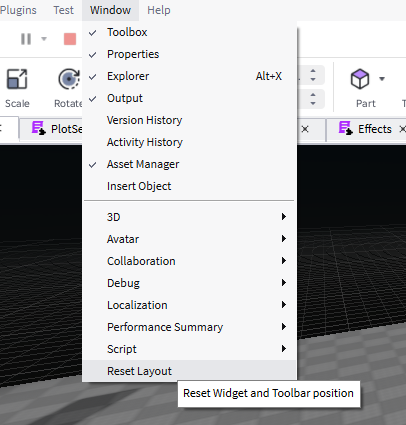This screenshot has width=406, height=425.
Task: Select the Rotate tool icon
Action: click(x=69, y=79)
